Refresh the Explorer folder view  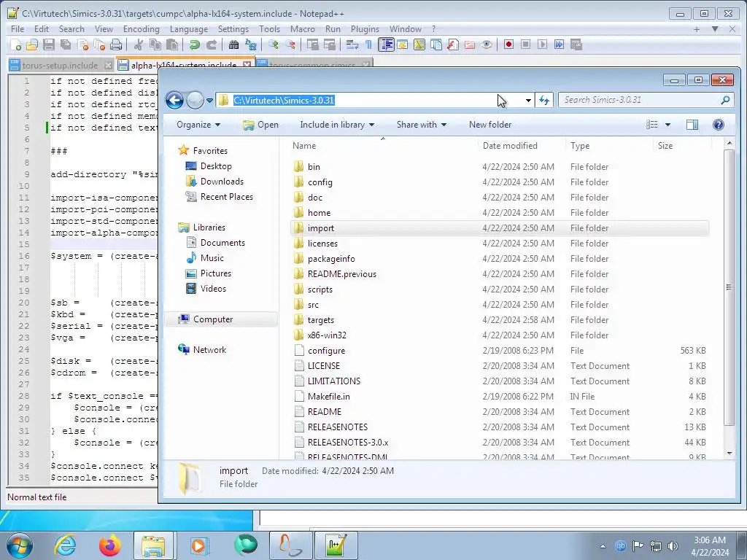coord(544,100)
